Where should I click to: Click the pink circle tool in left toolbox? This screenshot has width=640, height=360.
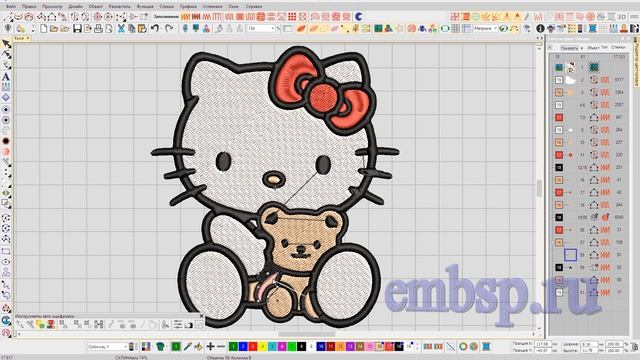[6, 151]
